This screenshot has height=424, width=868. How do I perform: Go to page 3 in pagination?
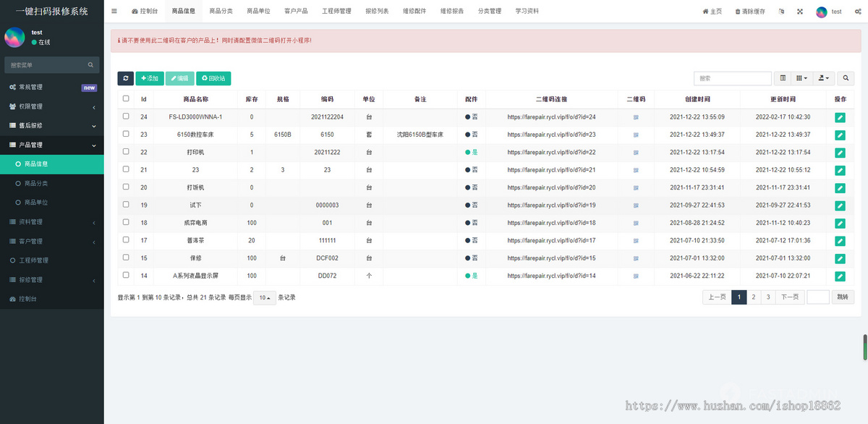pyautogui.click(x=769, y=297)
